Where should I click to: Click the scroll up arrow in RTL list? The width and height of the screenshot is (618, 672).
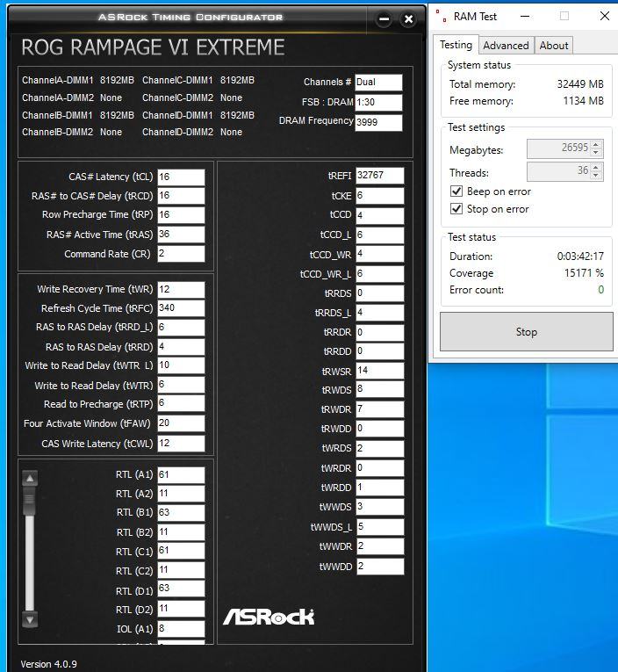[x=30, y=478]
